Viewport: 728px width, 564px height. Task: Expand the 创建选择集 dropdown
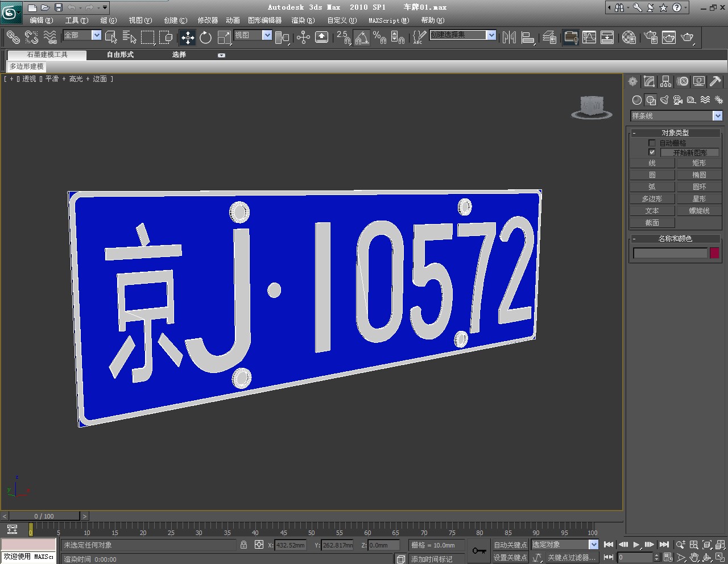pyautogui.click(x=491, y=35)
